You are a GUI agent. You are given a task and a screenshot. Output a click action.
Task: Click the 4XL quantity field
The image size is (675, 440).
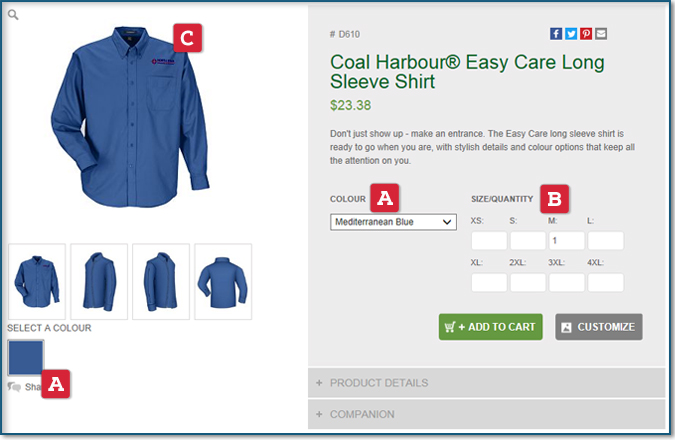point(606,283)
